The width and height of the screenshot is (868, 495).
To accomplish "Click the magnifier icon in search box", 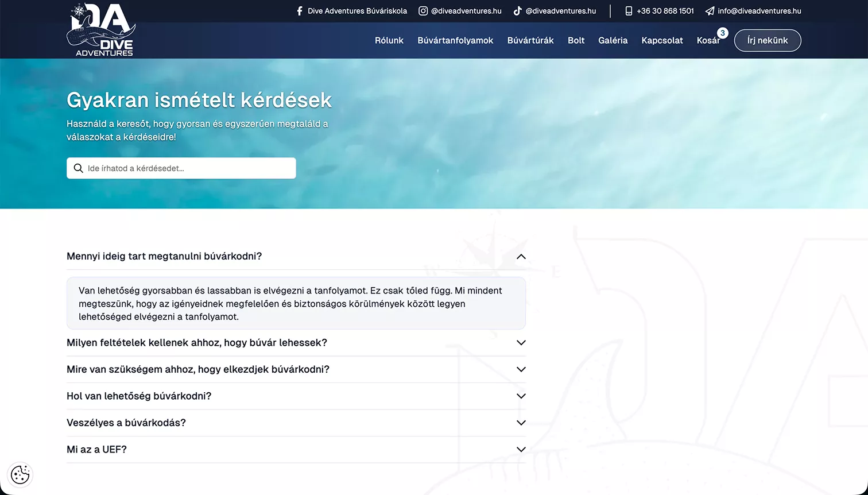I will click(79, 168).
